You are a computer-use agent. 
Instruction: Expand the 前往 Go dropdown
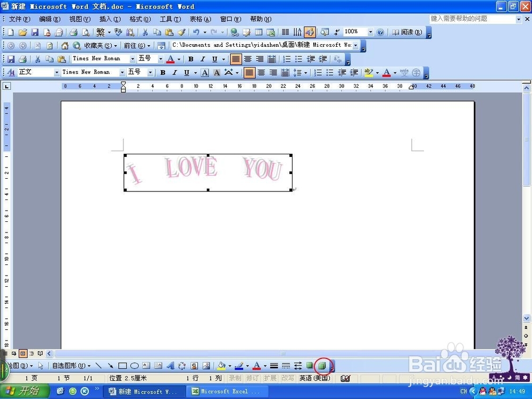click(x=149, y=45)
